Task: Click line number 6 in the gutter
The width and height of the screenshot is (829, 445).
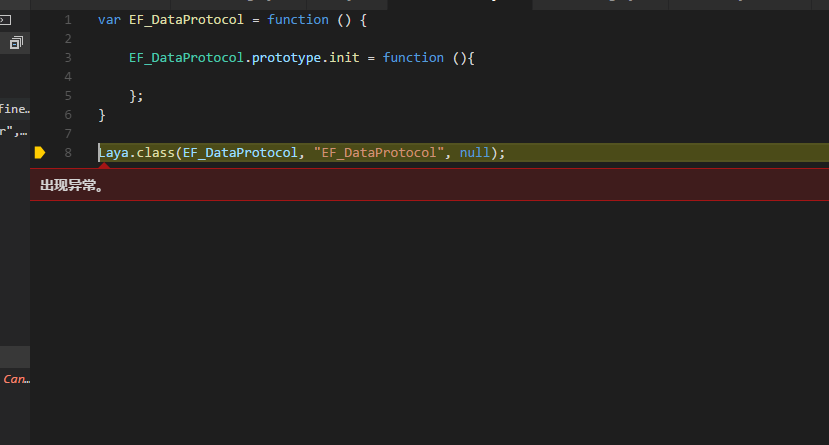Action: click(x=67, y=115)
